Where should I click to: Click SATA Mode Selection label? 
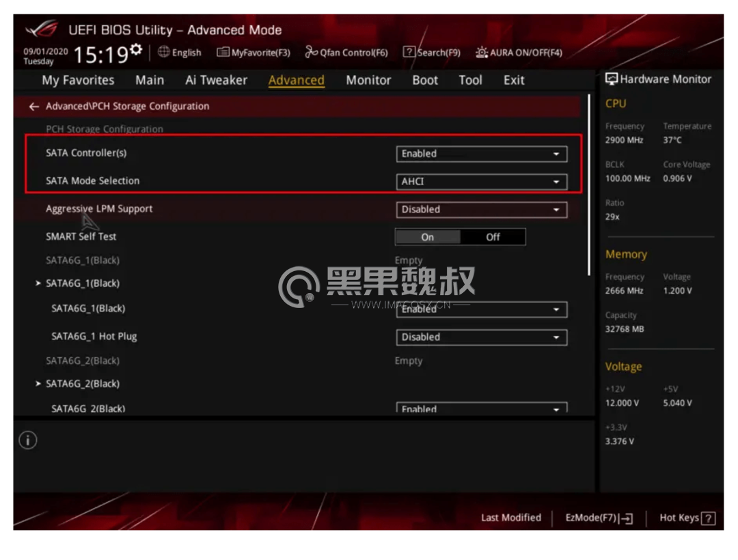pyautogui.click(x=93, y=181)
